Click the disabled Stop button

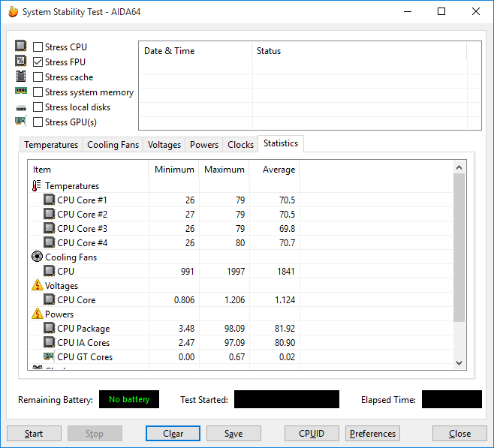[95, 434]
